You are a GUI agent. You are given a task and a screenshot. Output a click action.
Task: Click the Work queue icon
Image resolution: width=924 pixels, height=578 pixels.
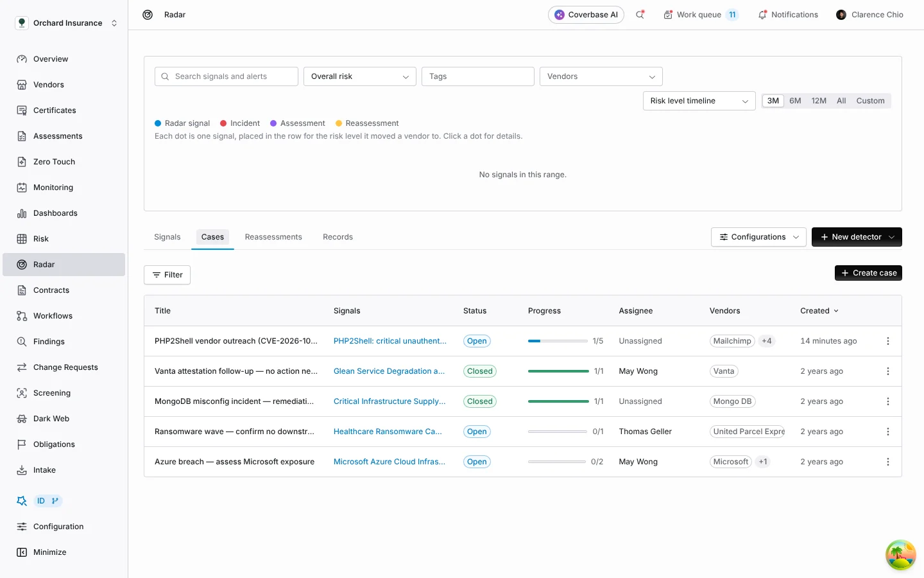(x=668, y=15)
